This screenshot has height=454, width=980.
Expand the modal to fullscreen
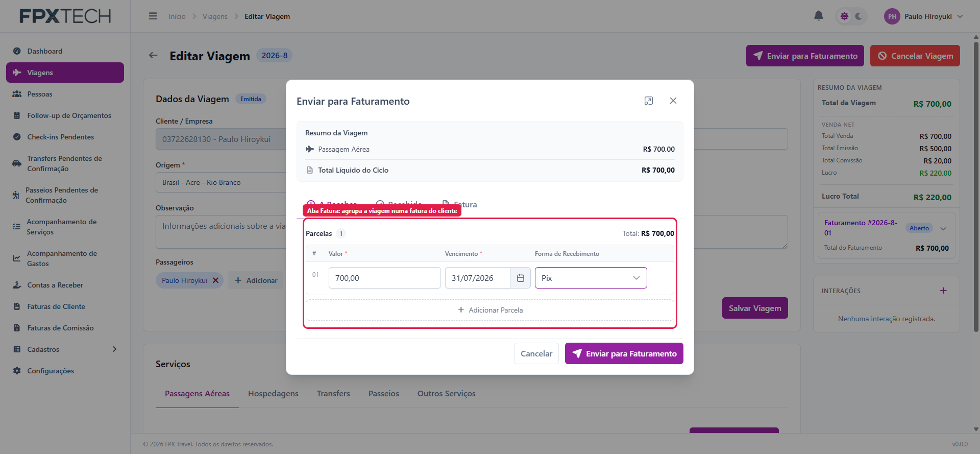[648, 101]
